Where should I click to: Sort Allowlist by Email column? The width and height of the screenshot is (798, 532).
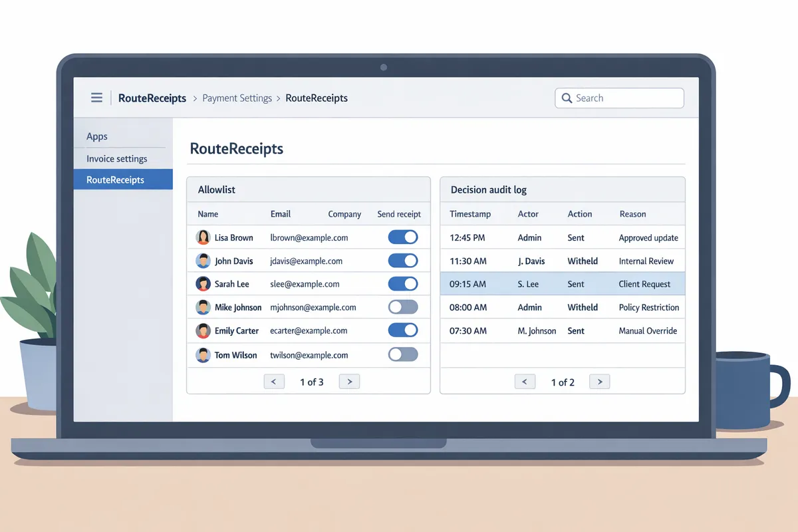[281, 214]
